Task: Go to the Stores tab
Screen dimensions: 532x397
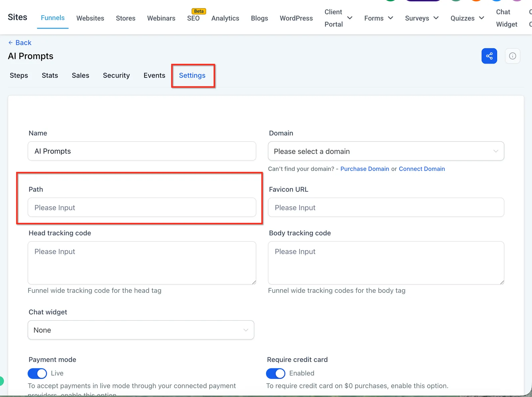Action: [126, 18]
